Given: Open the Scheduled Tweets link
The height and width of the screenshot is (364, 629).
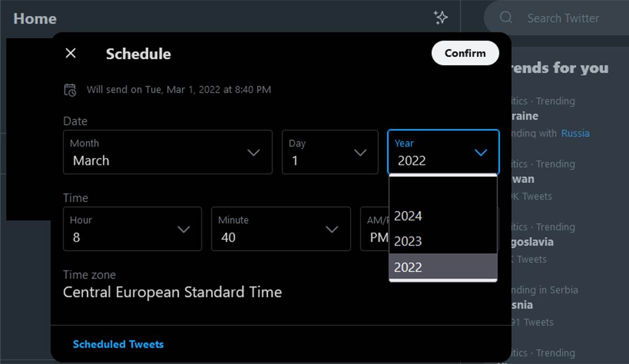Looking at the screenshot, I should click(118, 344).
